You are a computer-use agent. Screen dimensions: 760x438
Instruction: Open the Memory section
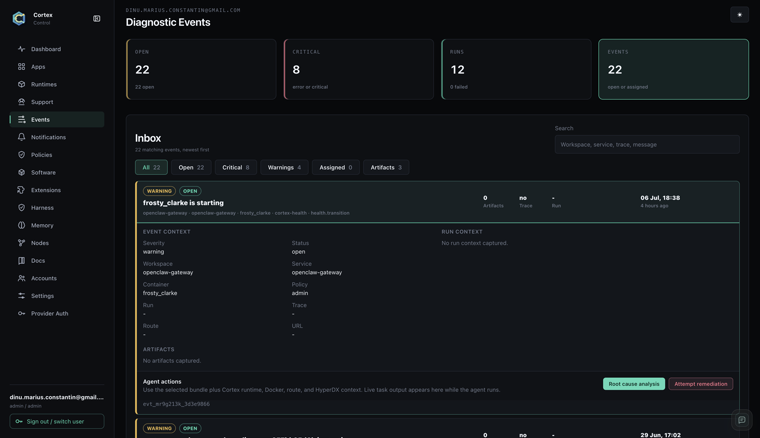(57, 225)
